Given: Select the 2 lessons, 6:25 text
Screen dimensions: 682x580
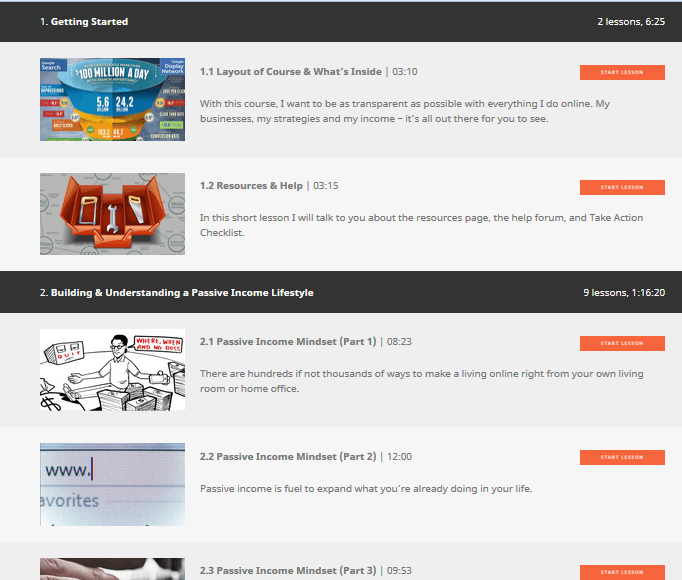Looking at the screenshot, I should click(x=631, y=22).
